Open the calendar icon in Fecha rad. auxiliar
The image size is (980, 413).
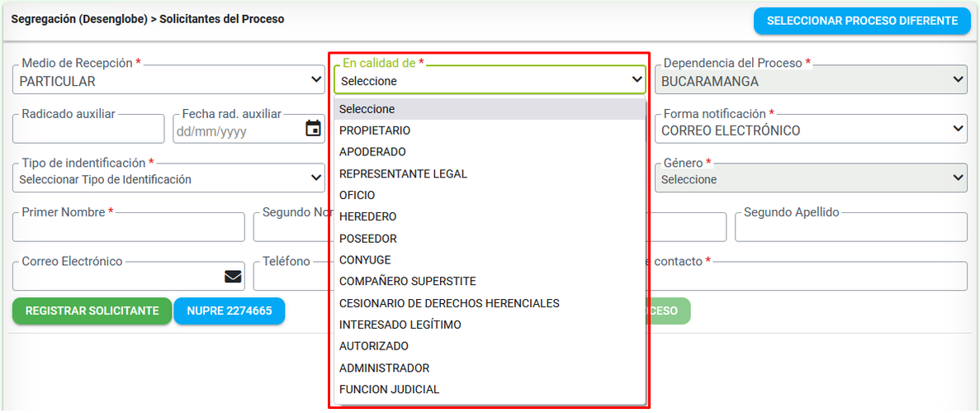pos(313,129)
